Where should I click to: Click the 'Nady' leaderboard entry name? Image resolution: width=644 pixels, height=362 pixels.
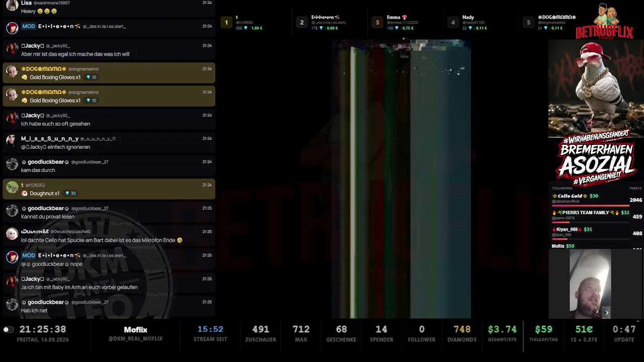tap(468, 18)
